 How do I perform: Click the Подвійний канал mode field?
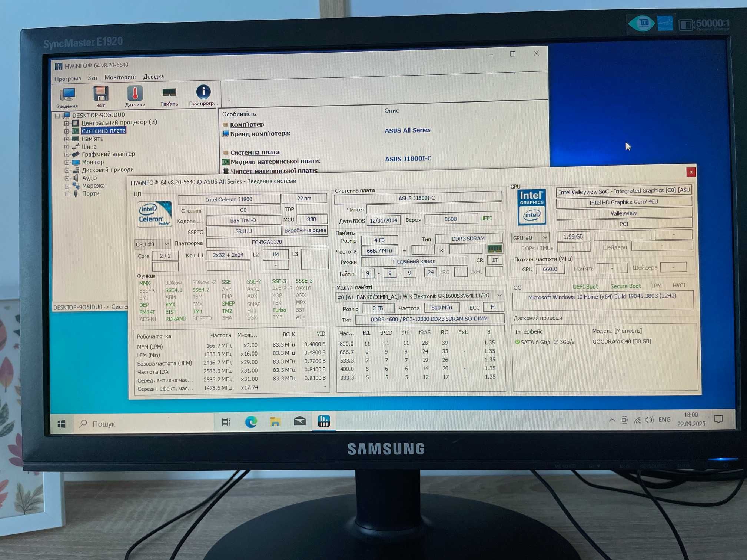414,261
